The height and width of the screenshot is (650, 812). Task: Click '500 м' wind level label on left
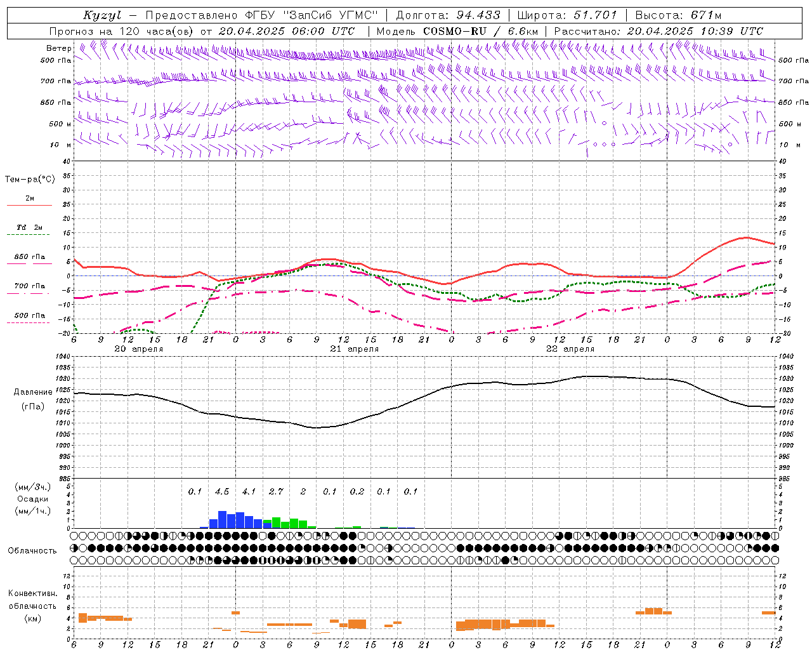[60, 124]
